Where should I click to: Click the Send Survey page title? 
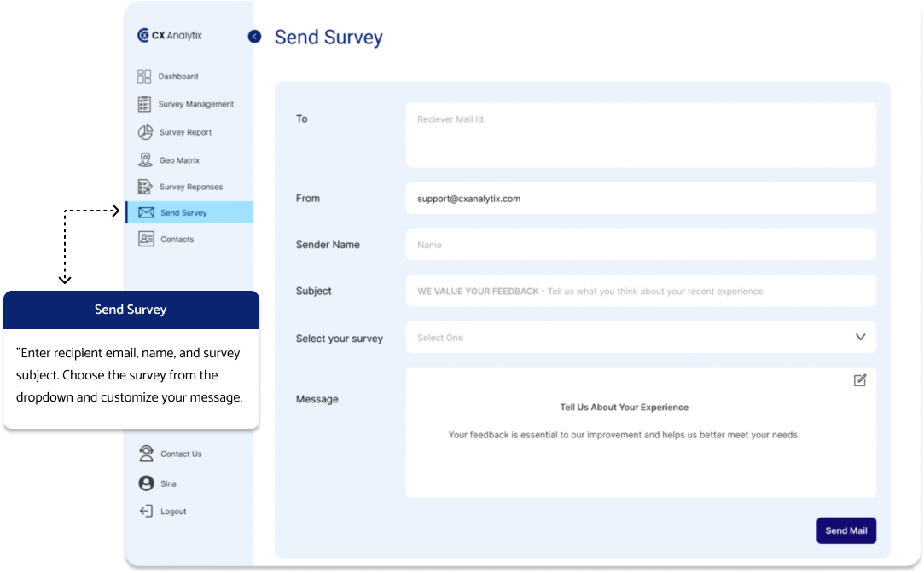328,38
